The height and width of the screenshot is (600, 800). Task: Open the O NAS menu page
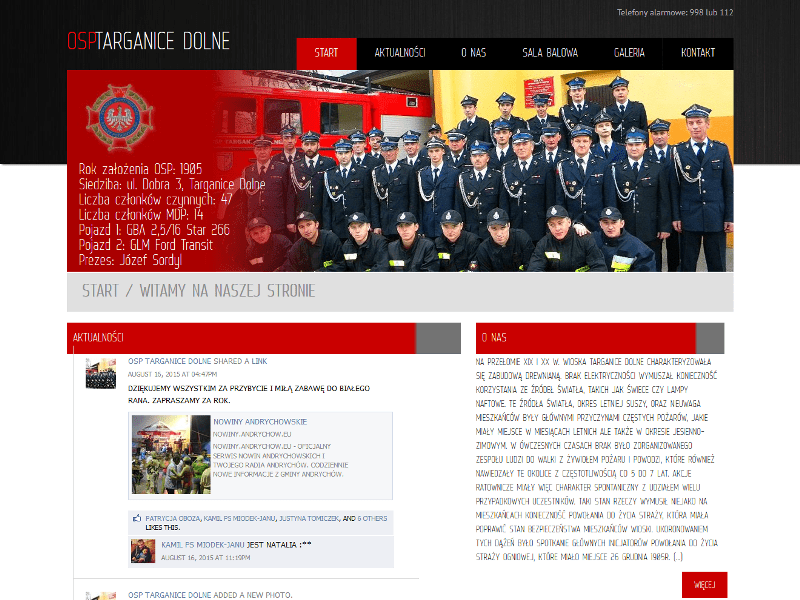[x=473, y=53]
